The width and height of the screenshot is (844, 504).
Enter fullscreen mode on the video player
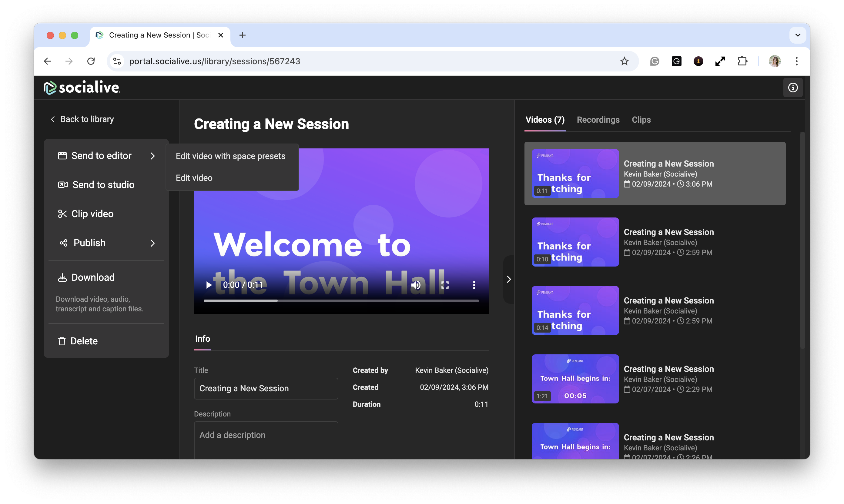(x=445, y=285)
